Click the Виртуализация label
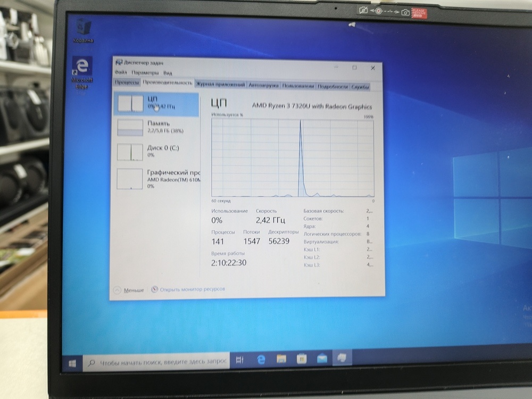 (321, 242)
